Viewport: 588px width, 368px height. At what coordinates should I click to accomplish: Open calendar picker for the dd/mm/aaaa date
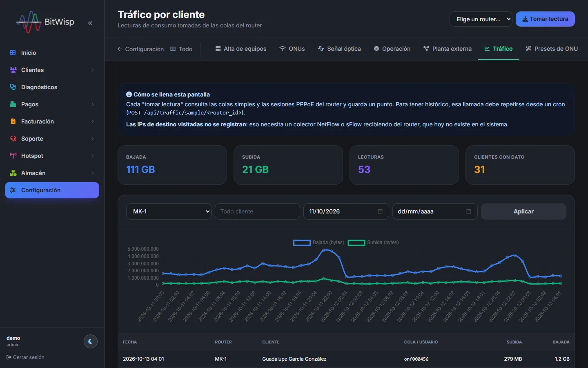[x=469, y=211]
